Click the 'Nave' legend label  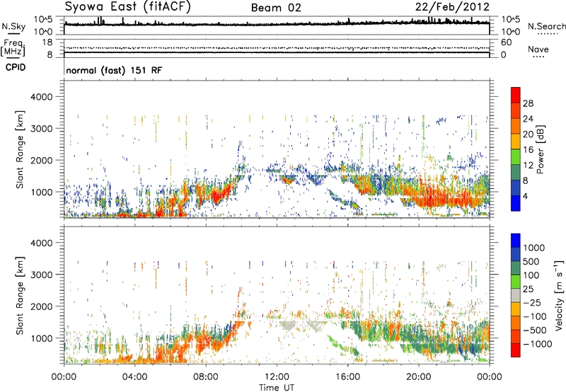coord(538,49)
